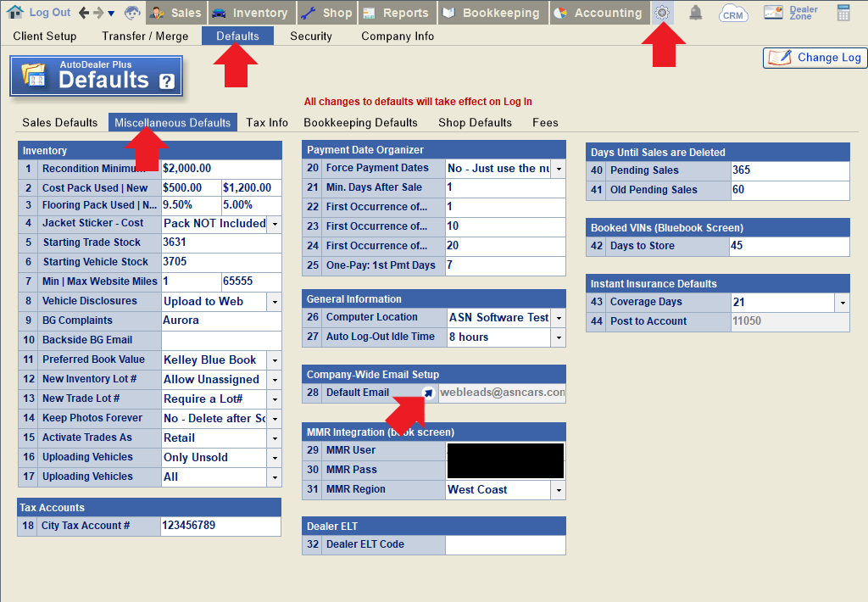The width and height of the screenshot is (868, 602).
Task: Switch to the Tax Info tab
Action: pos(267,123)
